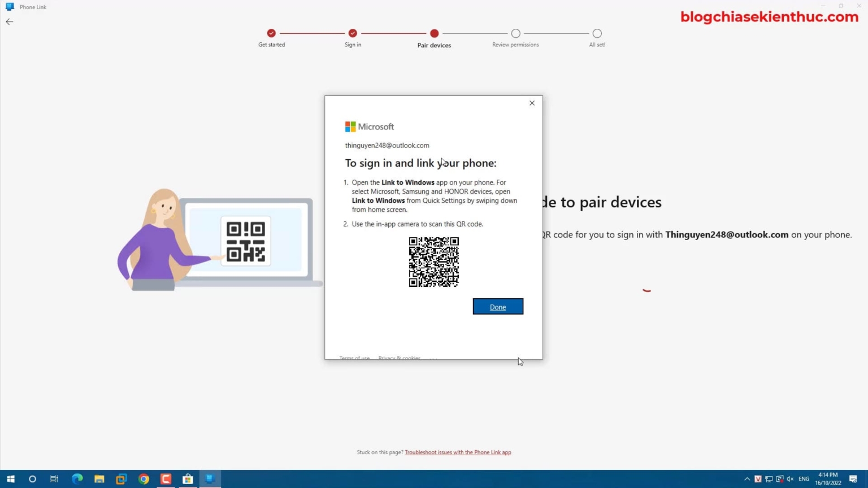Viewport: 868px width, 488px height.
Task: Launch Microsoft Edge from the taskbar
Action: point(77,479)
